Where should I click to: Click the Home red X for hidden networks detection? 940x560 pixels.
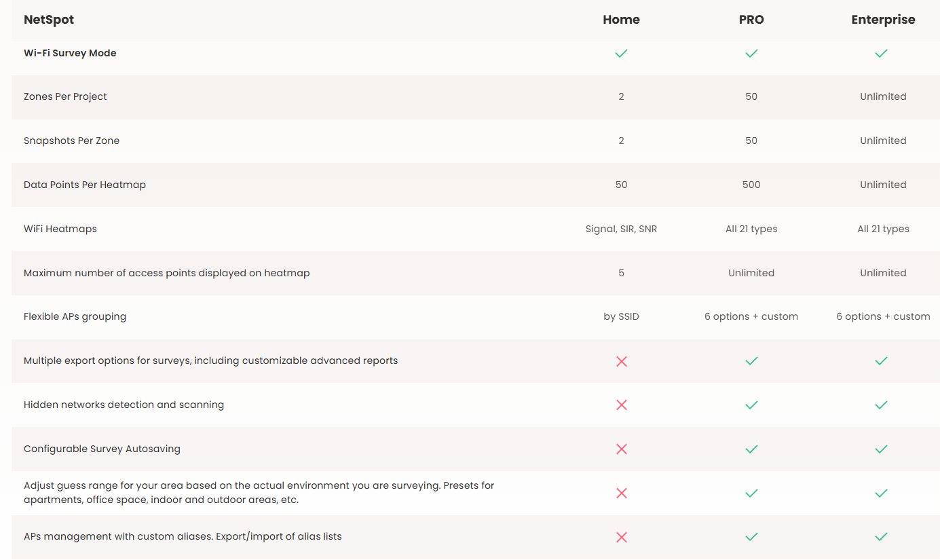621,405
